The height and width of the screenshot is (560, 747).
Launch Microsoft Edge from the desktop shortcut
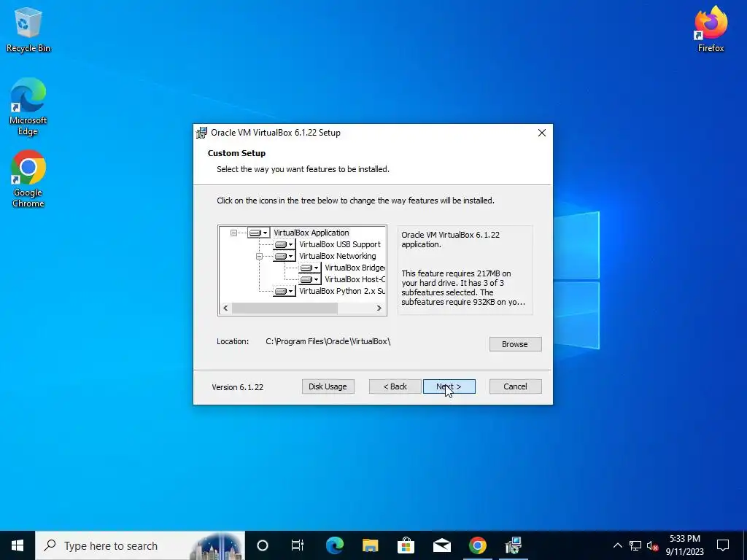coord(28,107)
